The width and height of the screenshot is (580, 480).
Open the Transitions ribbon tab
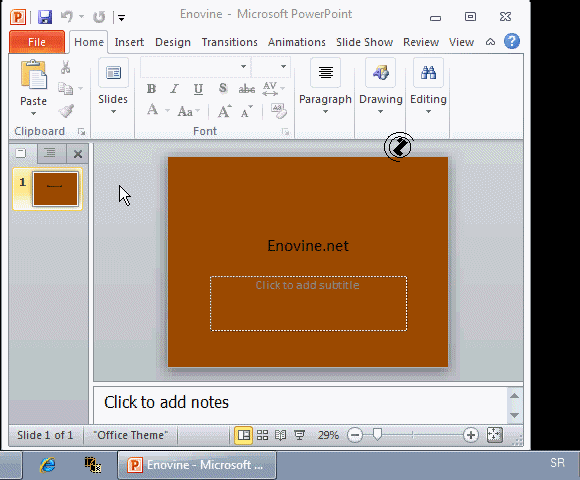(230, 42)
